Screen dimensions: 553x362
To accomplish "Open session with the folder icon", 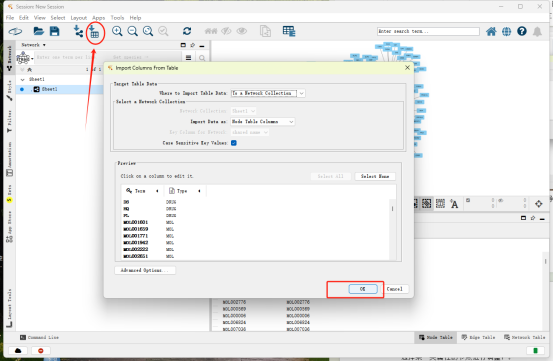I will (38, 31).
